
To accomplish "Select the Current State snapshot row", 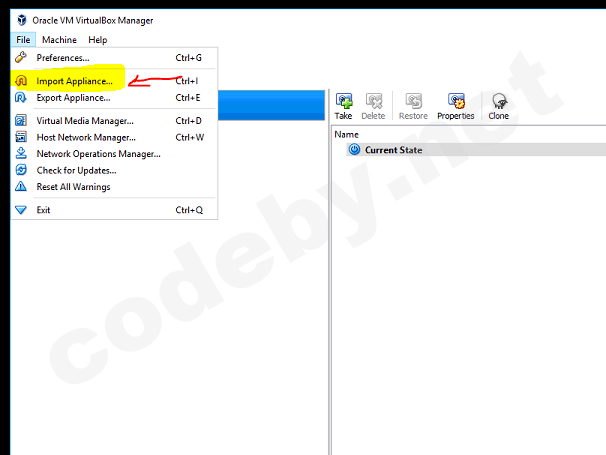I will click(x=476, y=150).
